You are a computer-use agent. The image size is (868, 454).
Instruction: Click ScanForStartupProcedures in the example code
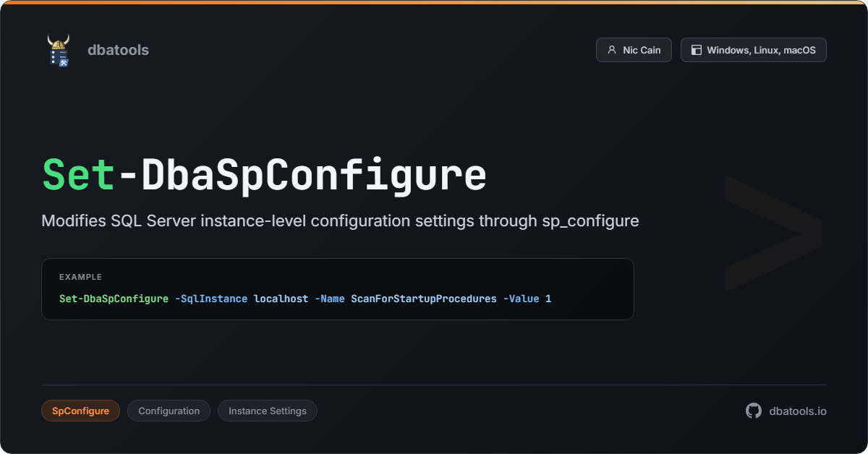[x=424, y=299]
